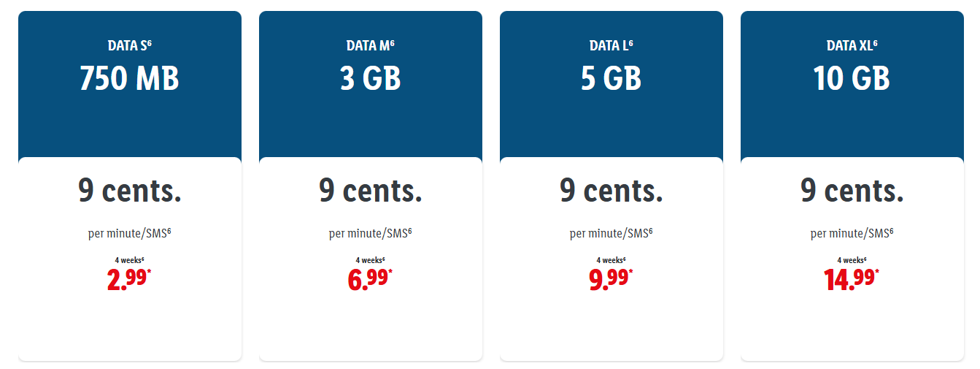Click the 6.99 price of DATA M
Viewport: 980px width, 369px height.
tap(370, 280)
